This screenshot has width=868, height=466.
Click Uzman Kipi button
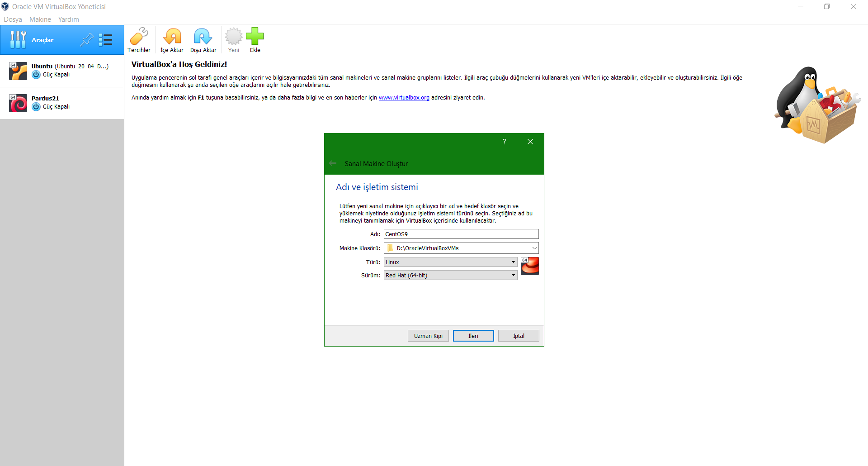[428, 336]
